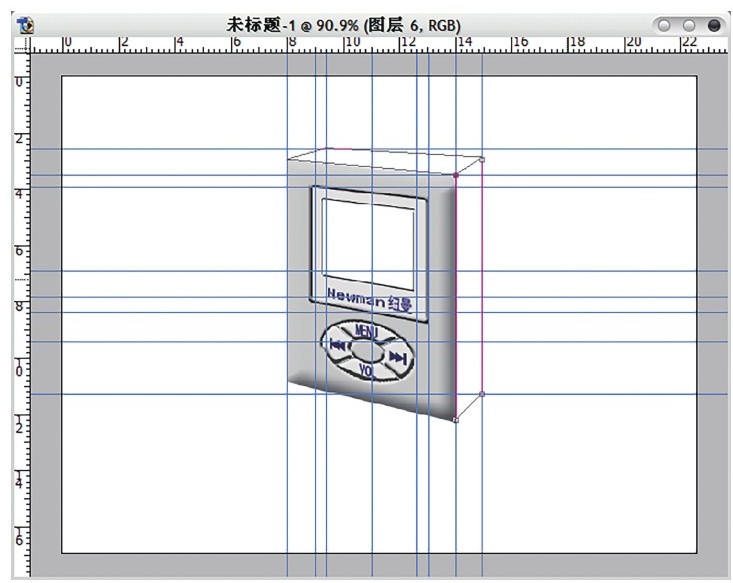This screenshot has width=733, height=583.
Task: Click the VOL label on the player wheel
Action: (x=367, y=371)
